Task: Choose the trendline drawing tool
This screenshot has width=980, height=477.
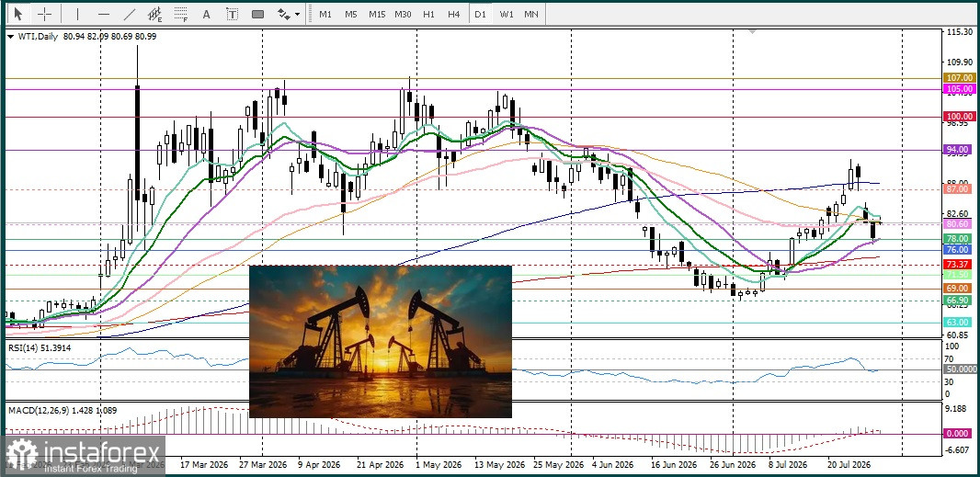Action: 130,14
